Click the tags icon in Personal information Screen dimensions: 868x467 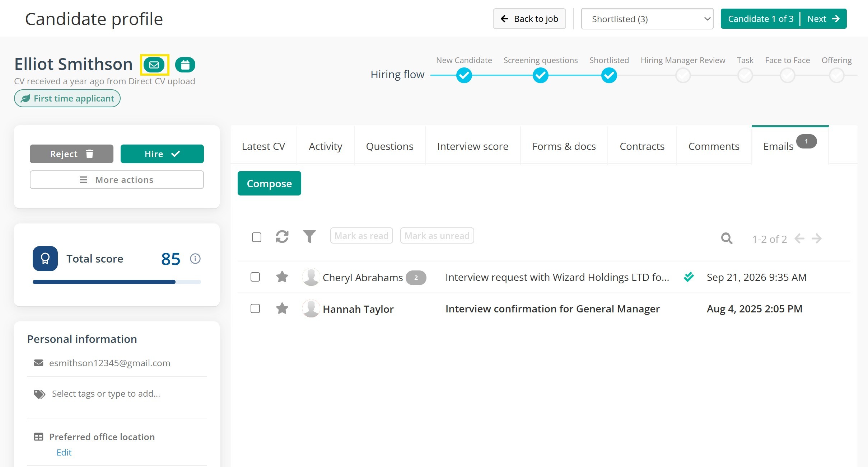click(39, 394)
